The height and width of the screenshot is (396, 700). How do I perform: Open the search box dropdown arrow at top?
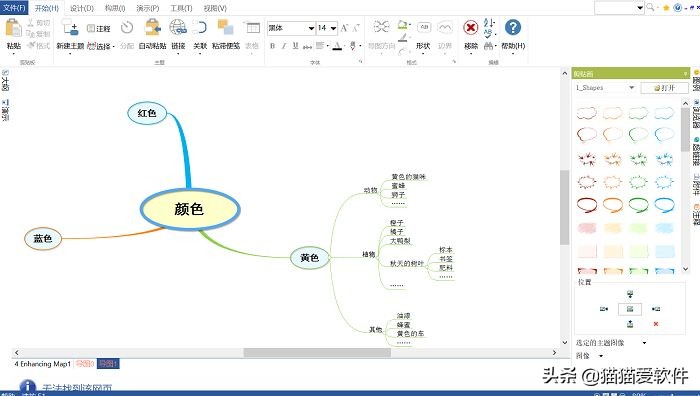pyautogui.click(x=640, y=8)
